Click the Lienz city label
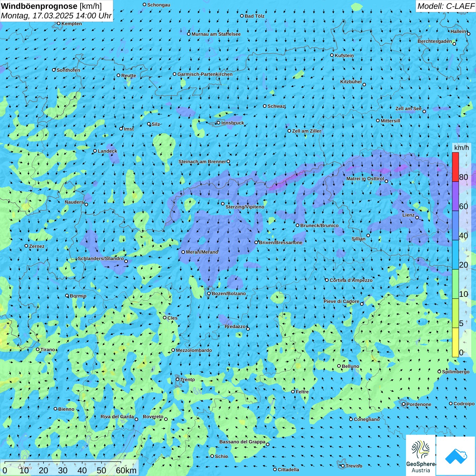476x476 pixels. (408, 215)
